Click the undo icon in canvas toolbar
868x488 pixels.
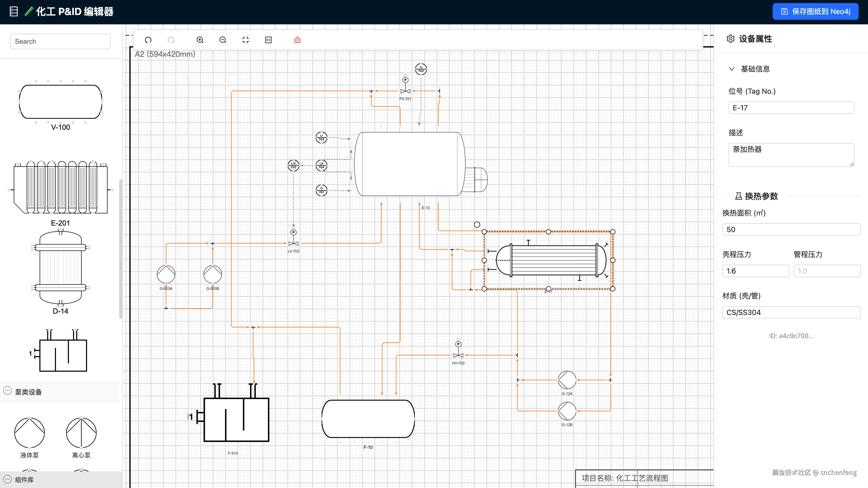pyautogui.click(x=148, y=40)
